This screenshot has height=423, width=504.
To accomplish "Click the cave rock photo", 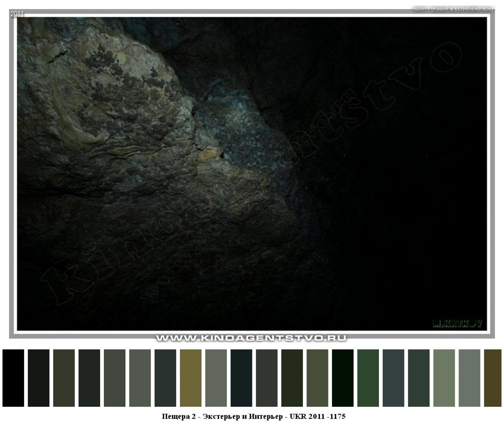I will coord(252,174).
